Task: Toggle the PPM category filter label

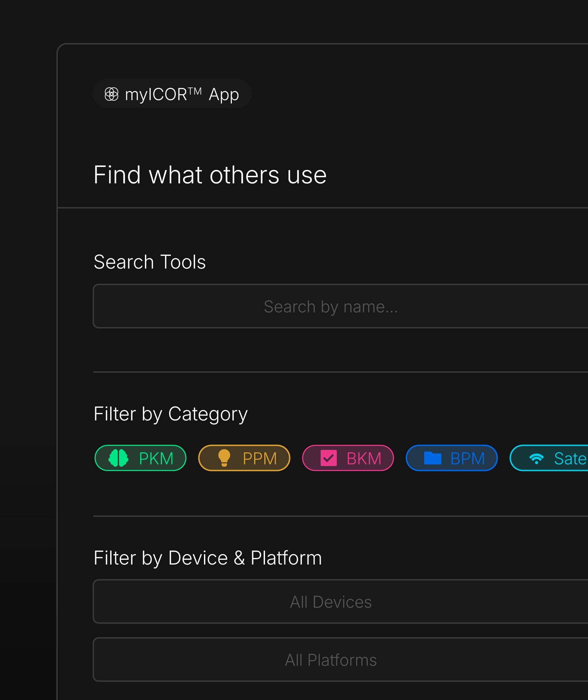Action: (x=260, y=459)
